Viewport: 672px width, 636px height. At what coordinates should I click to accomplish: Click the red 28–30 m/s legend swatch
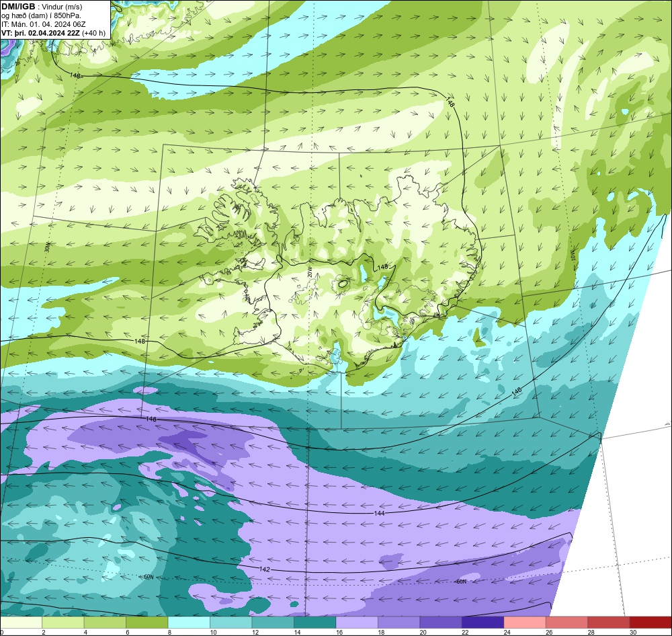(x=609, y=623)
